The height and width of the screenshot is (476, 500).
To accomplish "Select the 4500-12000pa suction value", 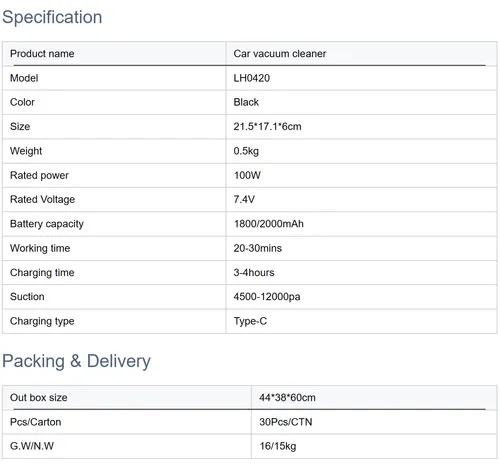I will pos(267,297).
